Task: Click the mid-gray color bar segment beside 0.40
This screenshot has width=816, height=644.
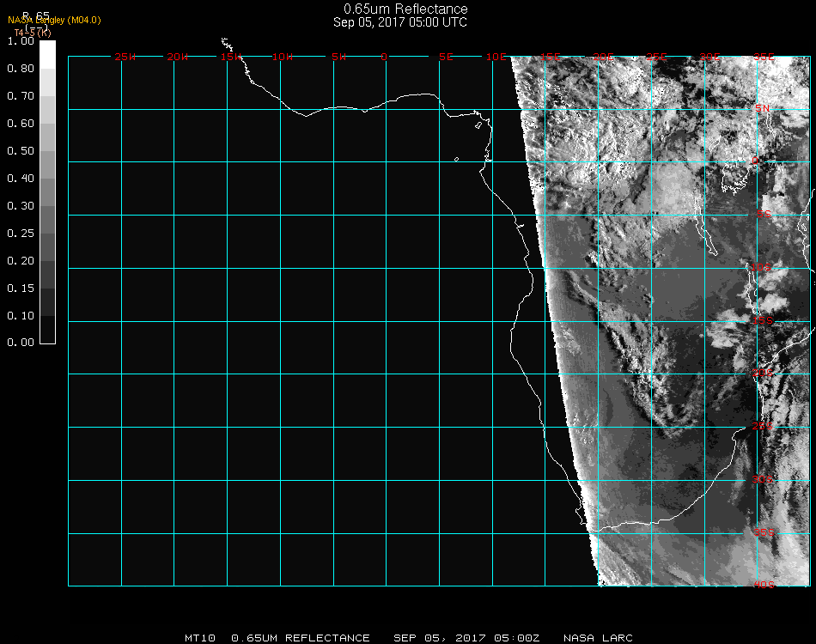Action: click(47, 192)
